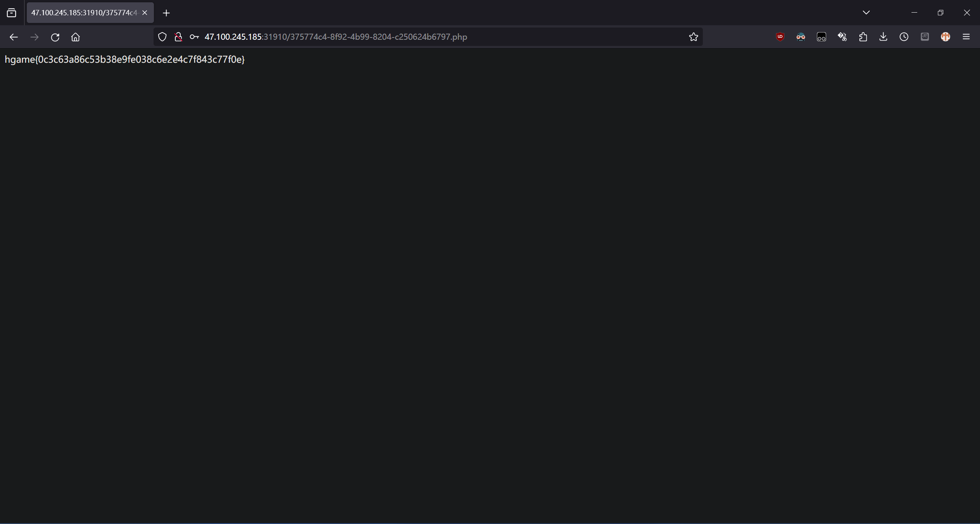Screen dimensions: 980x524
Task: Click the key permissions icon
Action: 194,37
